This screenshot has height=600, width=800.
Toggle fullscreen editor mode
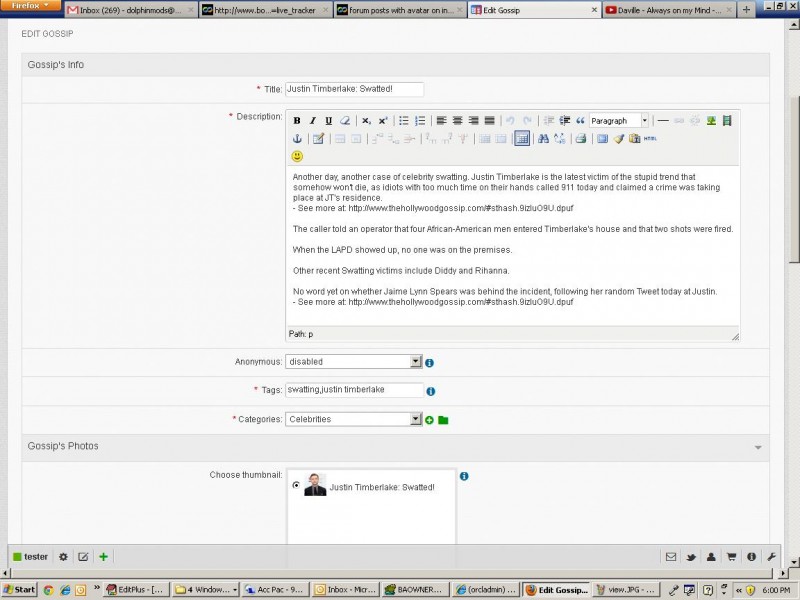point(603,139)
